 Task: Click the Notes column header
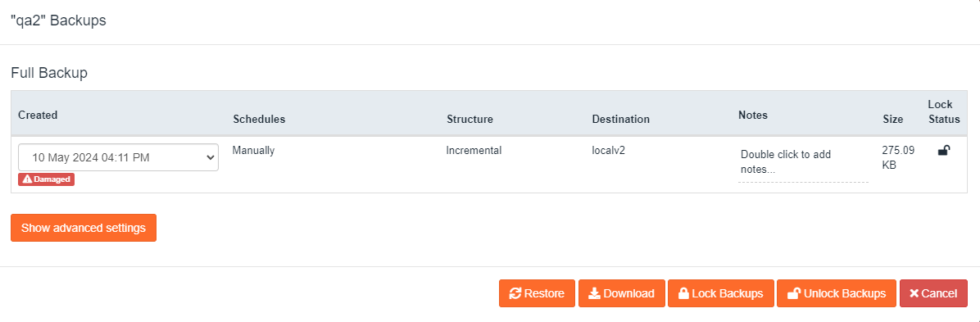click(752, 115)
